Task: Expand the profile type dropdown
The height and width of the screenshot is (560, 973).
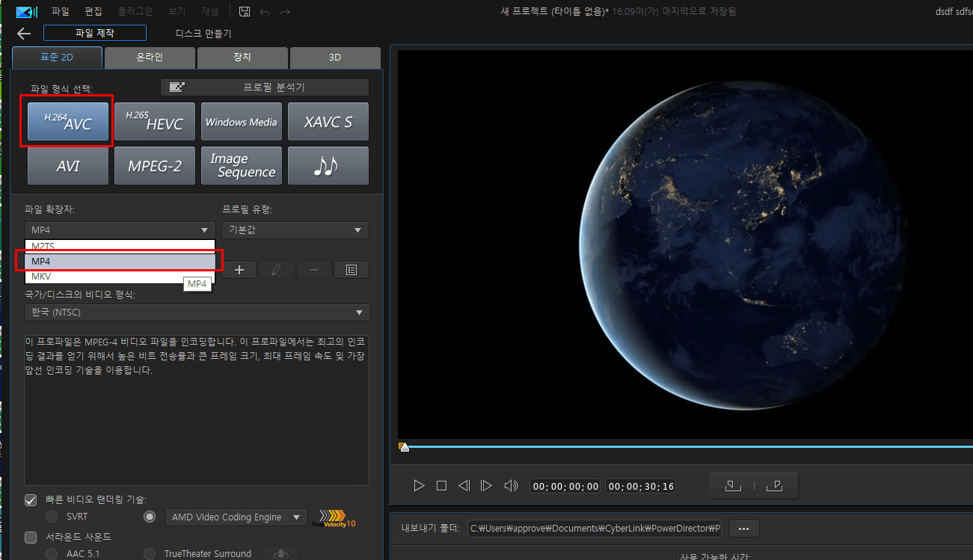Action: [x=295, y=230]
